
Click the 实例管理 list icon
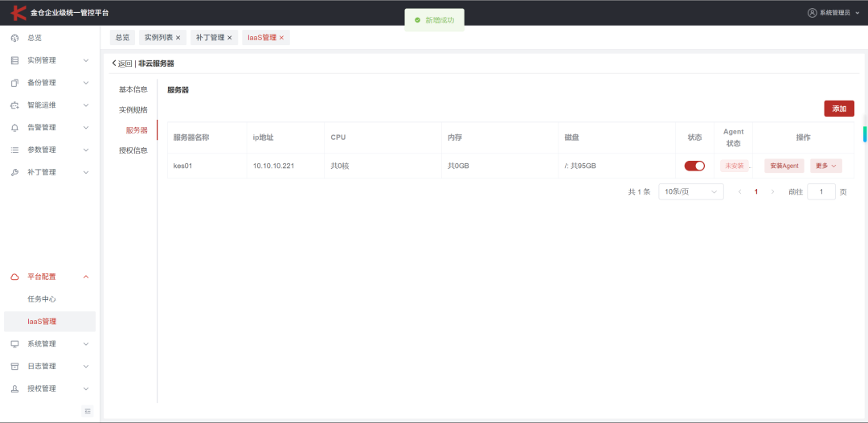click(15, 60)
